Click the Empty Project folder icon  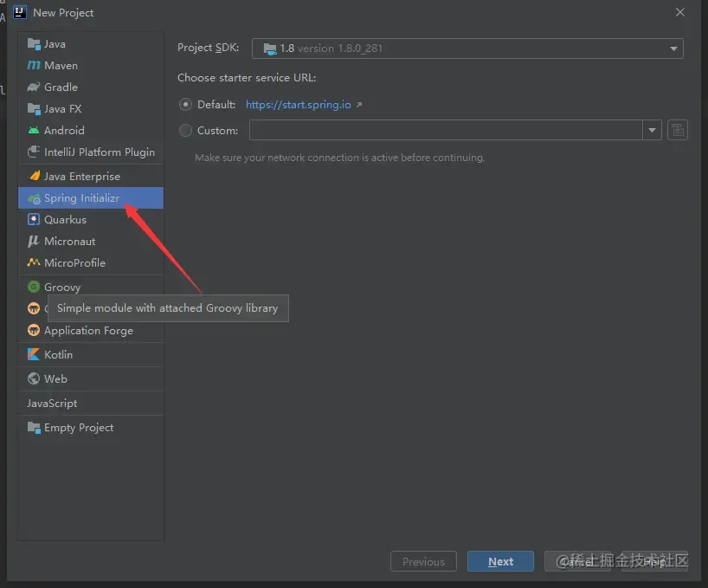pyautogui.click(x=34, y=427)
